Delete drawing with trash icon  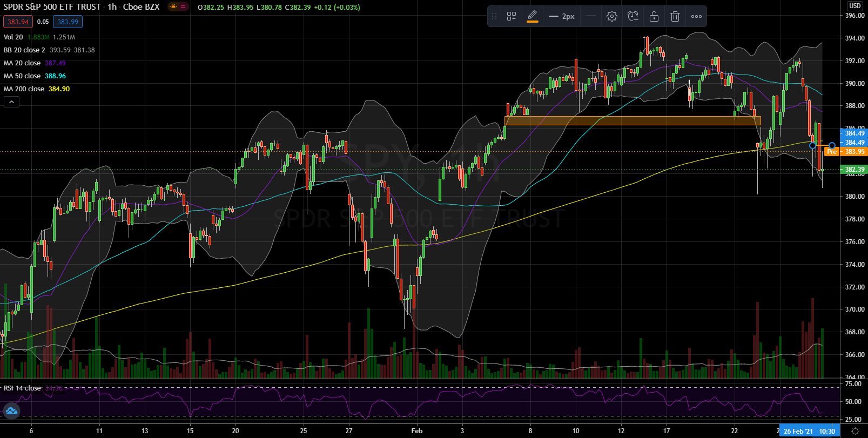pyautogui.click(x=675, y=16)
